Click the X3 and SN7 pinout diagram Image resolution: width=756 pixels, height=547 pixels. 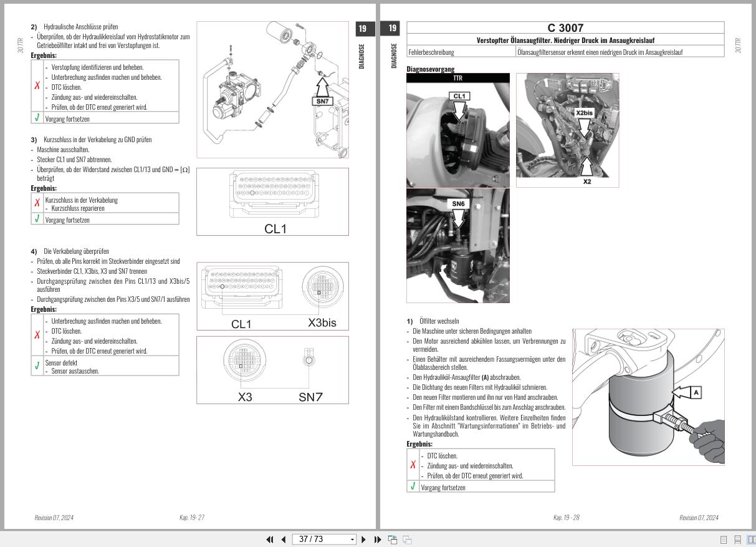(x=272, y=370)
